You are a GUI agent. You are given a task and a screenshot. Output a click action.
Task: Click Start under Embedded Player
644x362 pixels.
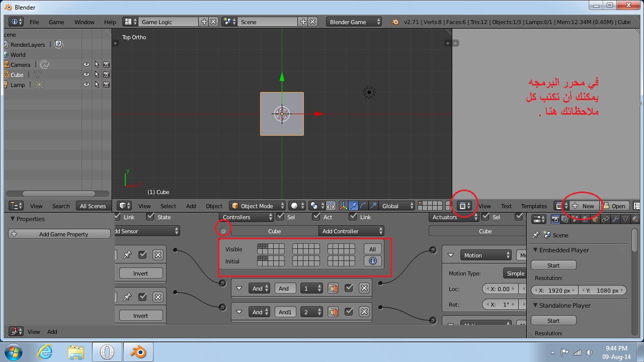pos(553,265)
